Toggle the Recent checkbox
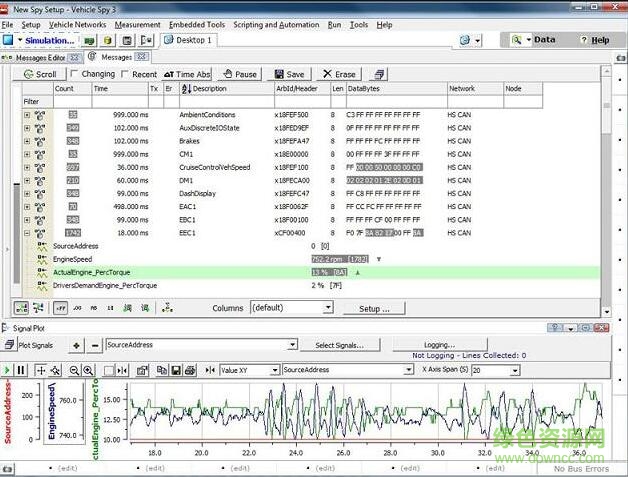The height and width of the screenshot is (477, 628). [x=126, y=74]
